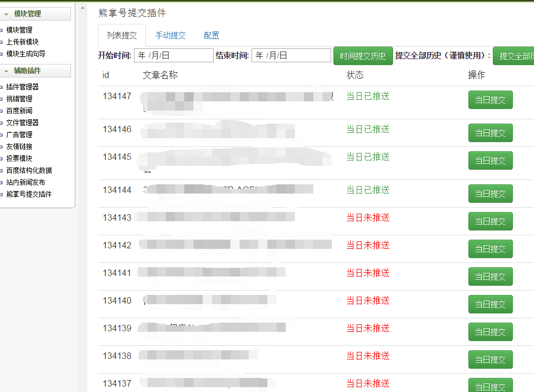Click 当日提交 for article 134143
534x392 pixels.
tap(490, 221)
